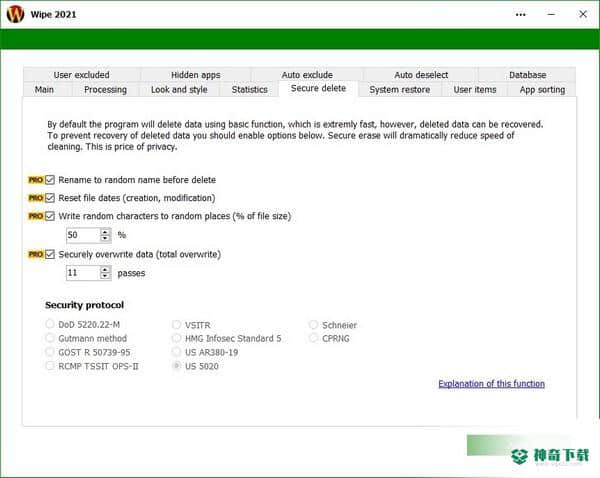Screen dimensions: 600x478
Task: Click the passes input field showing 11
Action: [83, 273]
